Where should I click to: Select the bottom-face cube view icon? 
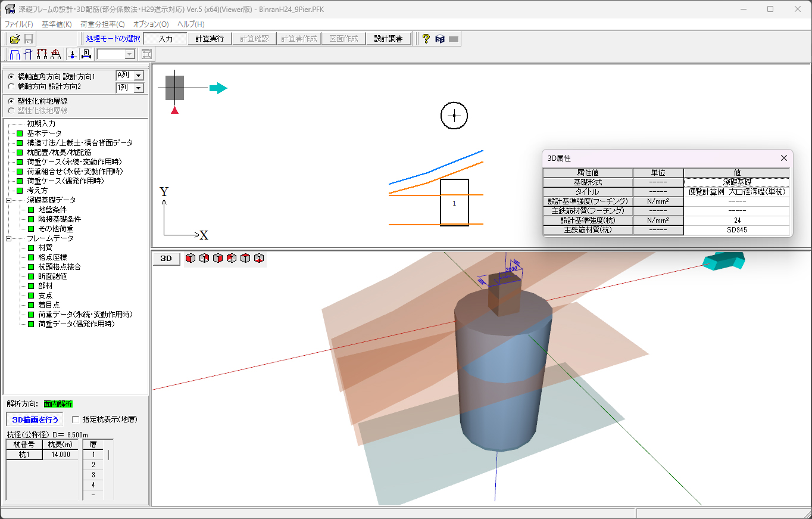259,259
